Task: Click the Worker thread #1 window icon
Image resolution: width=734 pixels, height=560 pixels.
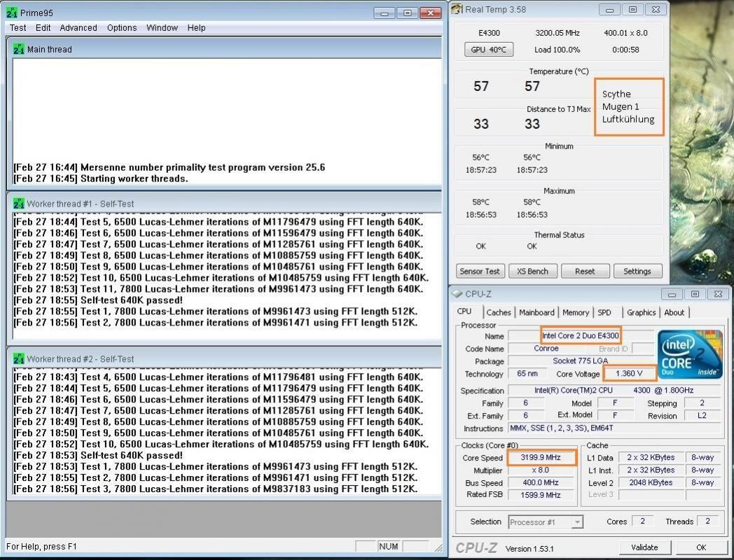Action: pos(19,204)
